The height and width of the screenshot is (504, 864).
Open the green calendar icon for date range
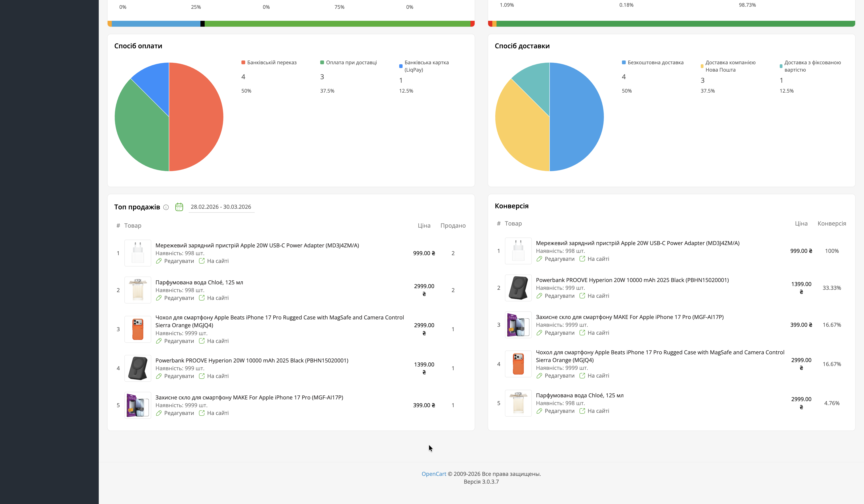(x=179, y=207)
